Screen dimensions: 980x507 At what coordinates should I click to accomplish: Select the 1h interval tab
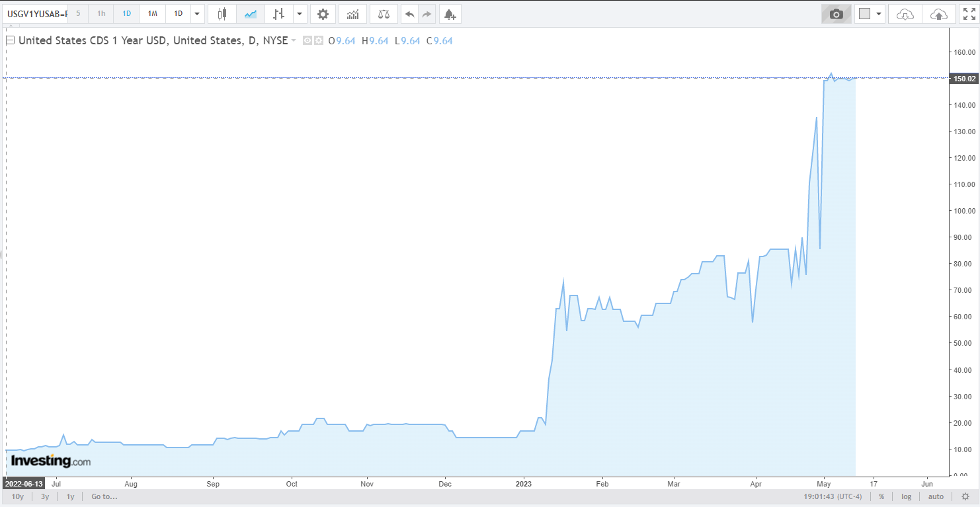(x=101, y=13)
